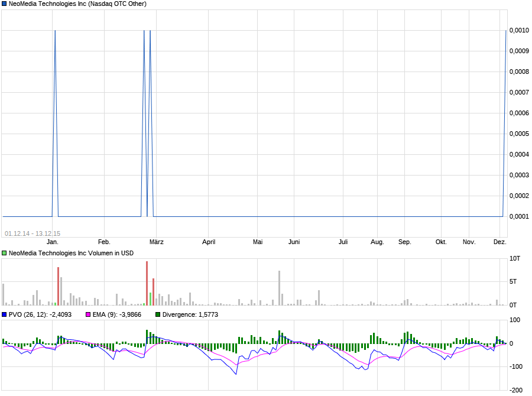This screenshot has height=396, width=532.
Task: Click the EMA (9): -3,9866 label
Action: point(116,314)
